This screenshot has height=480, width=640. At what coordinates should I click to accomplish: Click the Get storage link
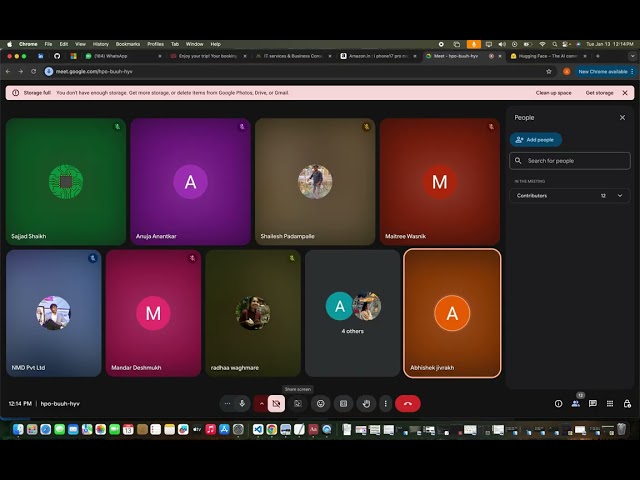coord(599,92)
